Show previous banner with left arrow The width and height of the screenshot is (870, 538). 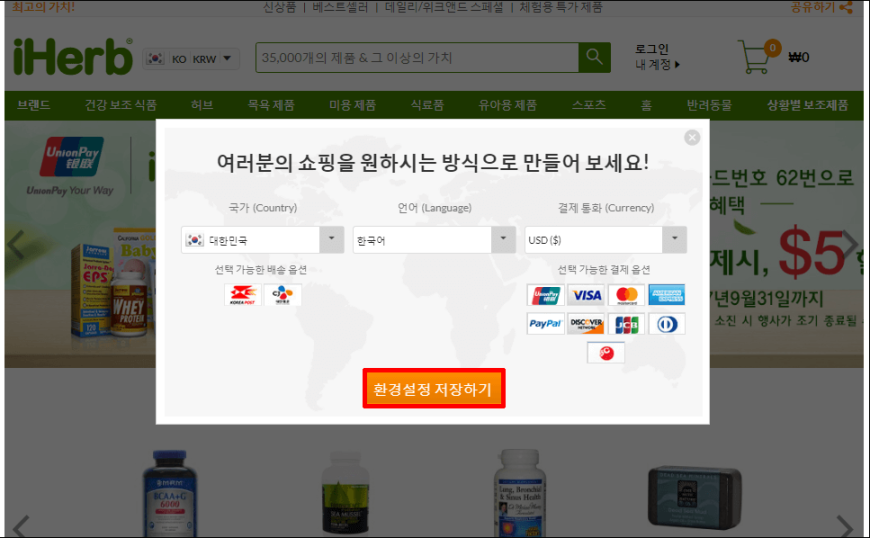point(16,244)
